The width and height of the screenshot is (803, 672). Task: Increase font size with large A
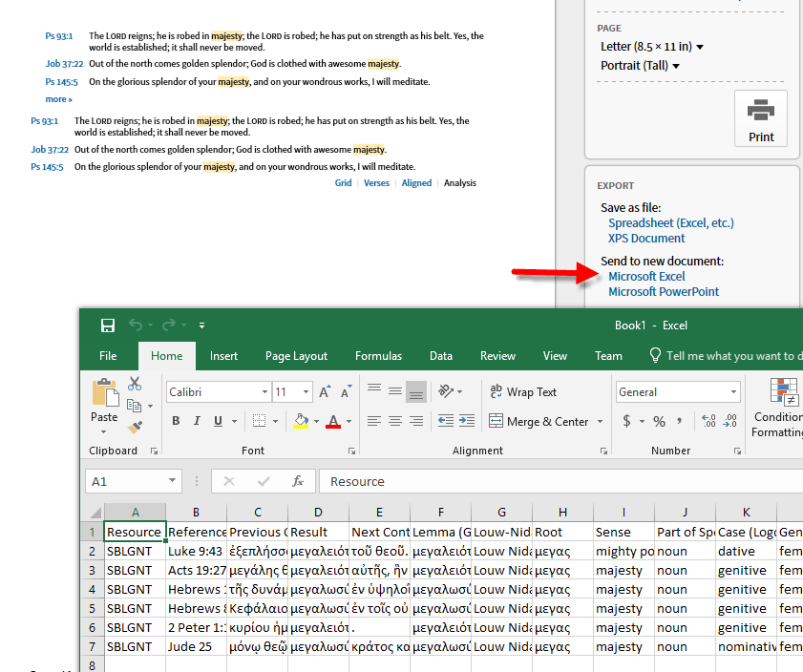[x=325, y=392]
